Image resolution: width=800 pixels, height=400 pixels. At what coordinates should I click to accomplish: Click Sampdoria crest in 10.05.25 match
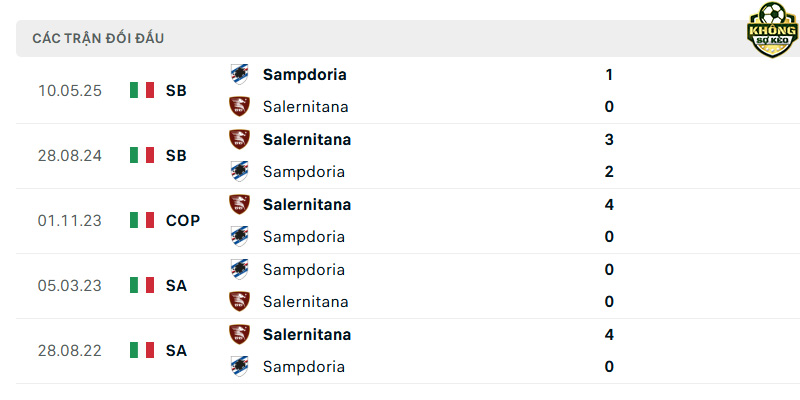click(x=239, y=74)
